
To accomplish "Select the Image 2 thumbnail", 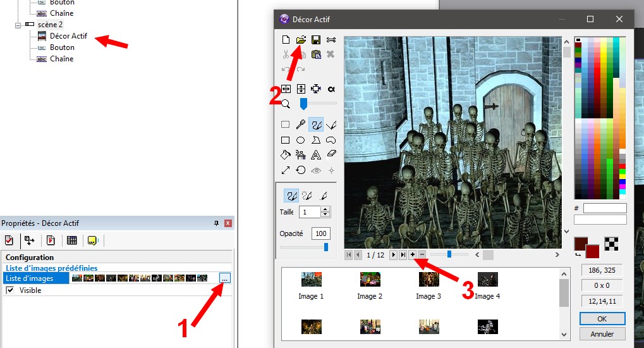I will click(370, 279).
